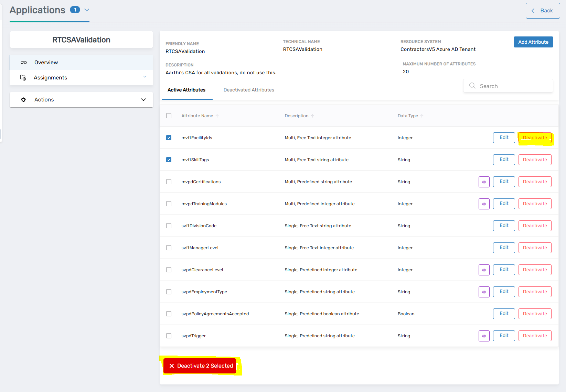Select the Active Attributes tab

click(x=186, y=90)
